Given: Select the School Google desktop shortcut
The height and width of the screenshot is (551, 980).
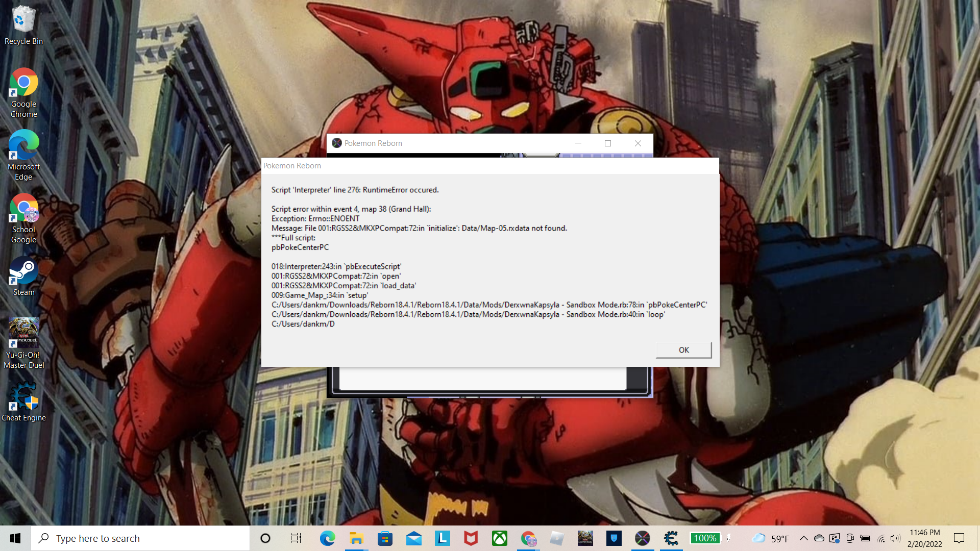Looking at the screenshot, I should point(23,219).
